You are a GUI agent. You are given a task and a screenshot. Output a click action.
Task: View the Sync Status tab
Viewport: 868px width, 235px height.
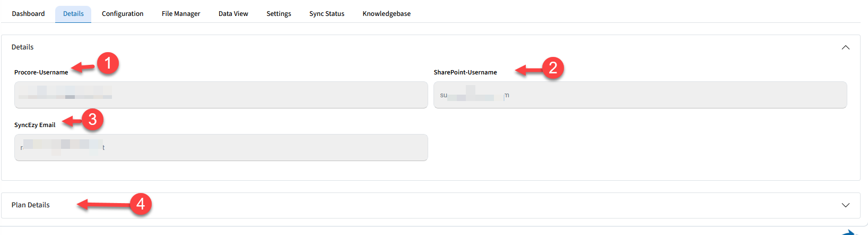point(327,14)
